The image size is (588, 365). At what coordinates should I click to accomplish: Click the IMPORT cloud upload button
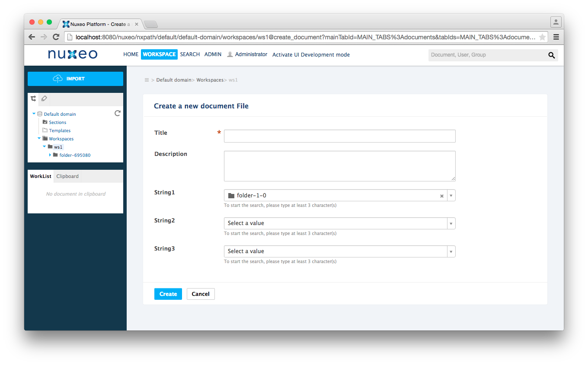[x=75, y=79]
